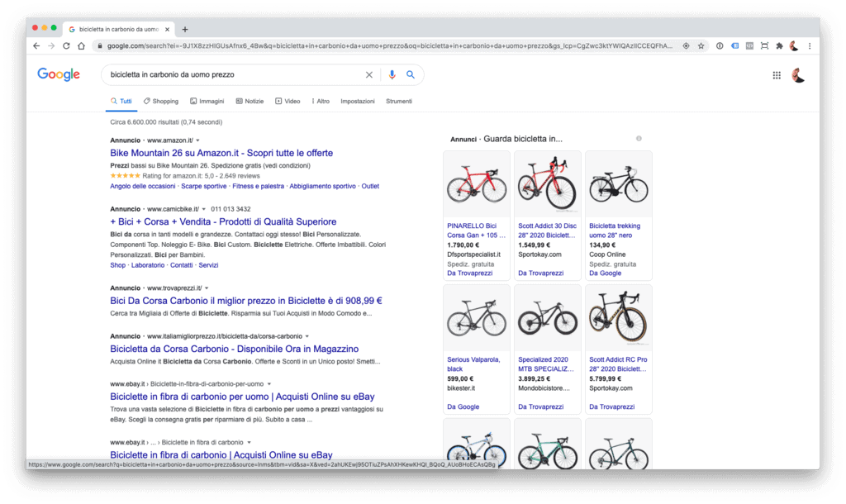The height and width of the screenshot is (504, 846).
Task: Go forward with the browser forward arrow
Action: click(51, 46)
